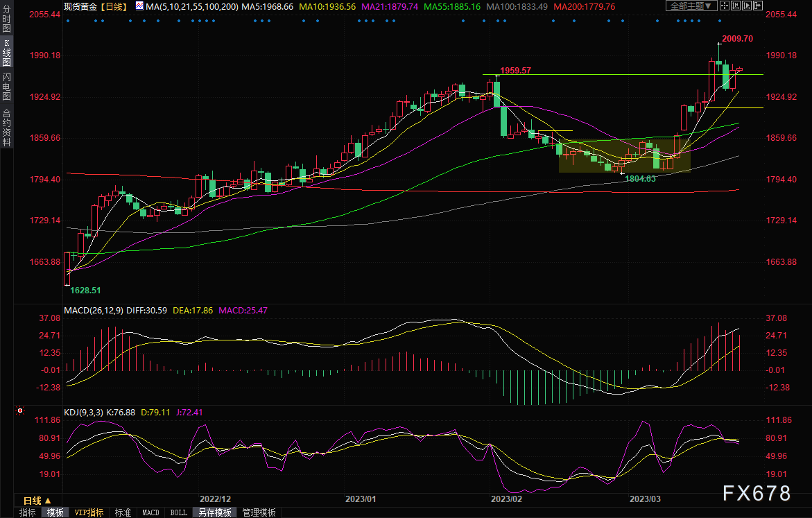Click the 1959.57 resistance price label

pyautogui.click(x=515, y=71)
